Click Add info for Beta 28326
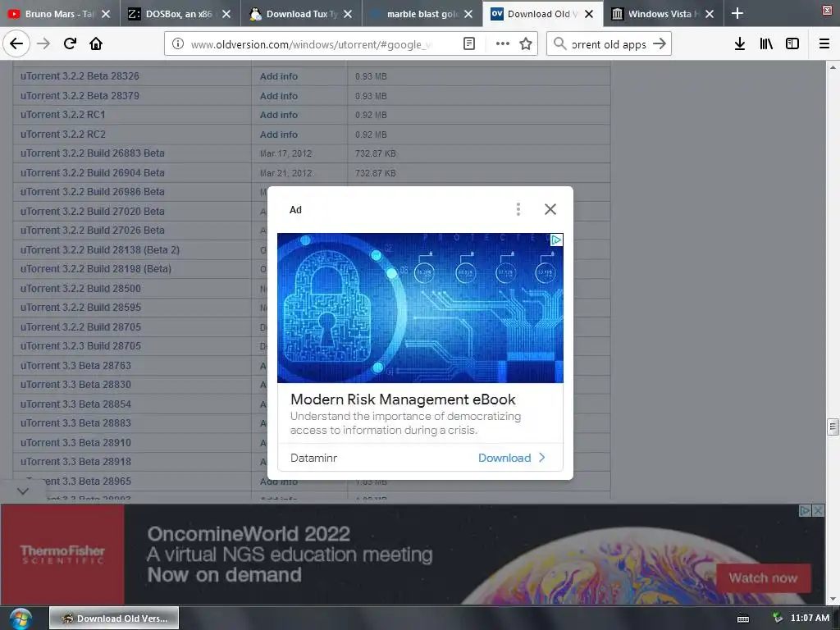 (x=279, y=76)
